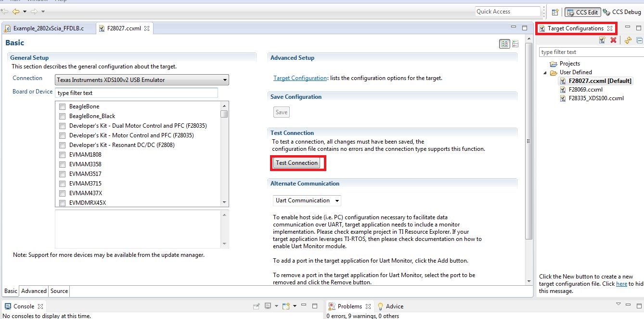
Task: Switch to the Source bottom tab
Action: [x=59, y=291]
